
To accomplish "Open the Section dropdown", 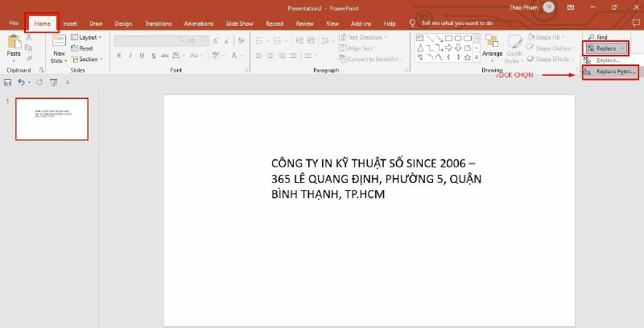I will 87,59.
